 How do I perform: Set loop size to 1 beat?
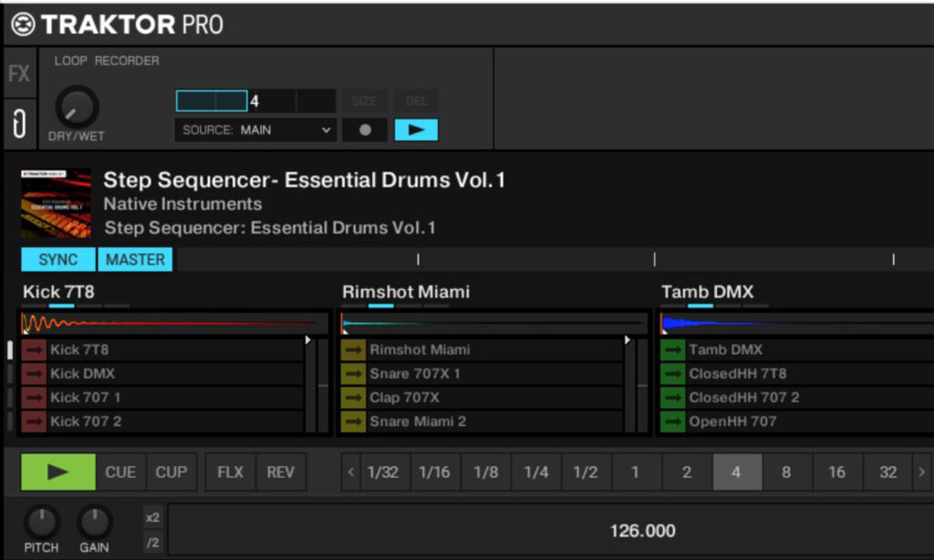click(636, 472)
